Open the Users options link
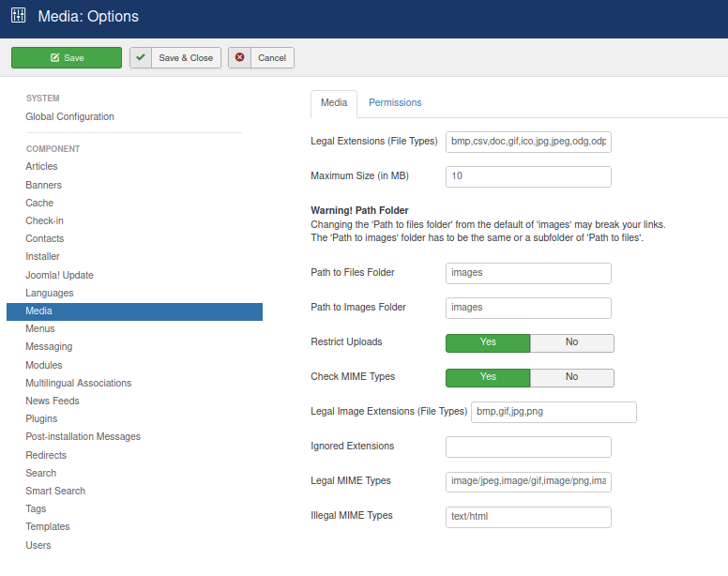 point(38,545)
